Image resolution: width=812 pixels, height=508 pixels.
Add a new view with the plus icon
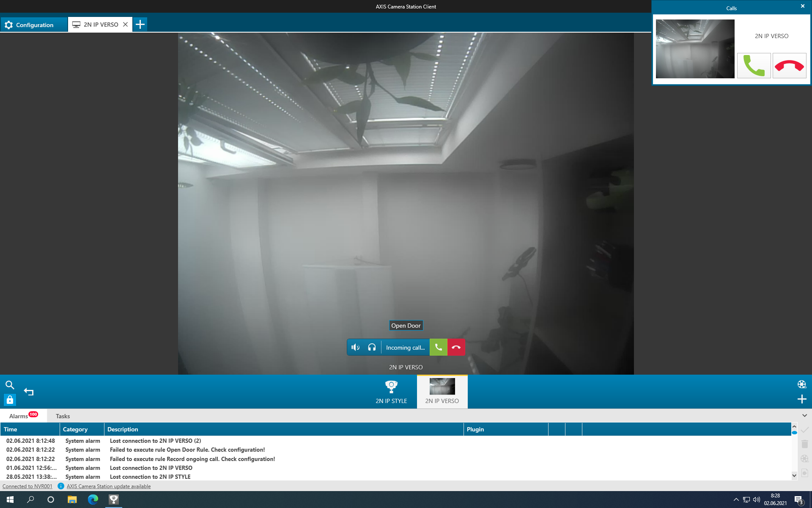click(802, 399)
